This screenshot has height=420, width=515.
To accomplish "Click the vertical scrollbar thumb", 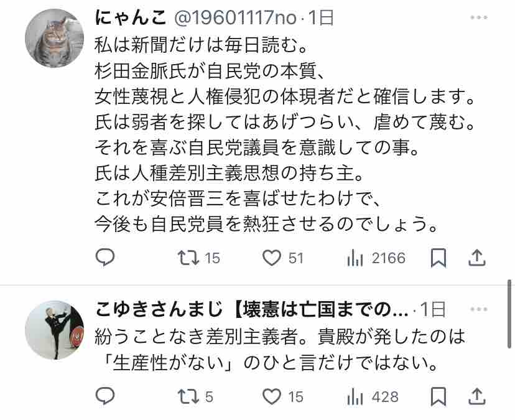I will [x=509, y=314].
